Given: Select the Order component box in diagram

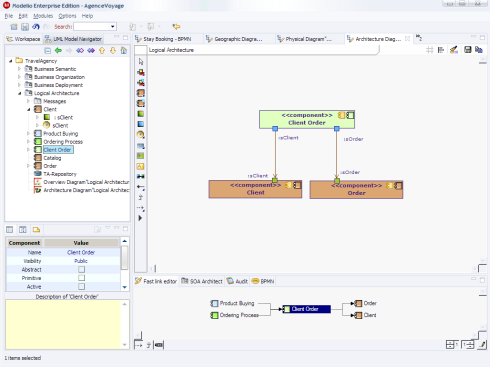Looking at the screenshot, I should 356,190.
